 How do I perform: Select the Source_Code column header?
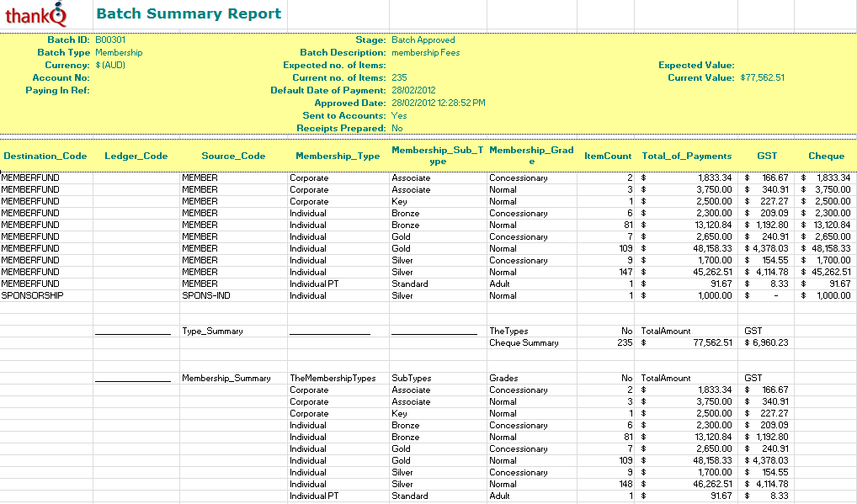(233, 156)
